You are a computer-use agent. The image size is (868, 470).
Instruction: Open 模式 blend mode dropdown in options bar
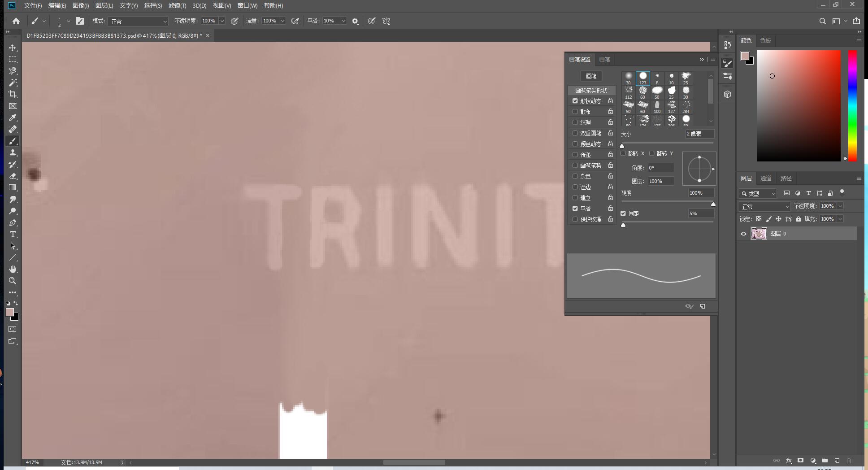click(x=139, y=21)
